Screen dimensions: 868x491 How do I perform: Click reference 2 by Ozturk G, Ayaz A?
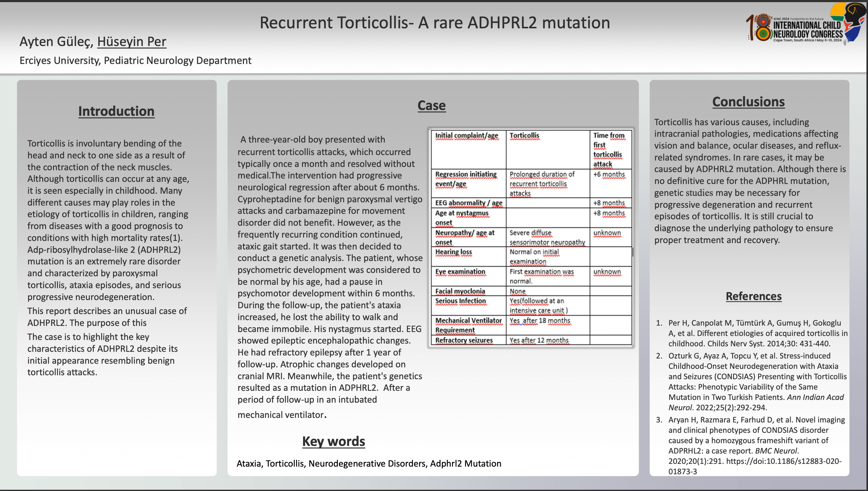click(x=752, y=381)
